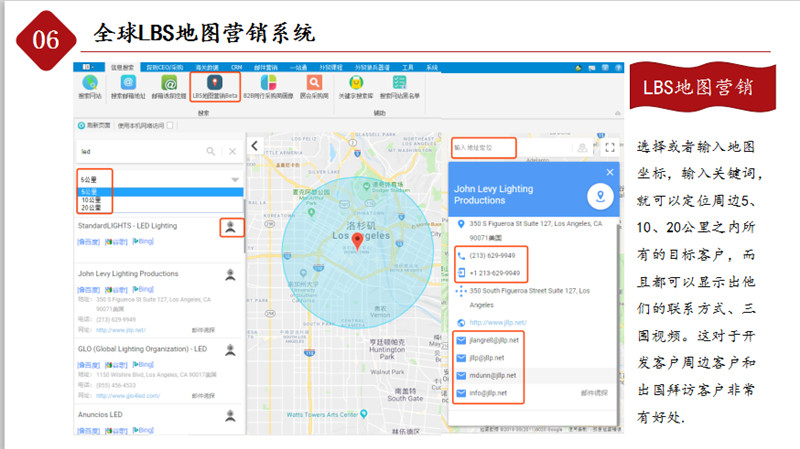
Task: Select the highlighted 5公里 option
Action: 160,192
